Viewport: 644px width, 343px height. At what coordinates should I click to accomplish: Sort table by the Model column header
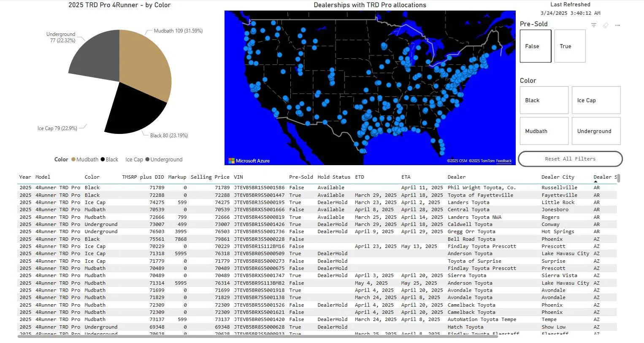click(43, 177)
